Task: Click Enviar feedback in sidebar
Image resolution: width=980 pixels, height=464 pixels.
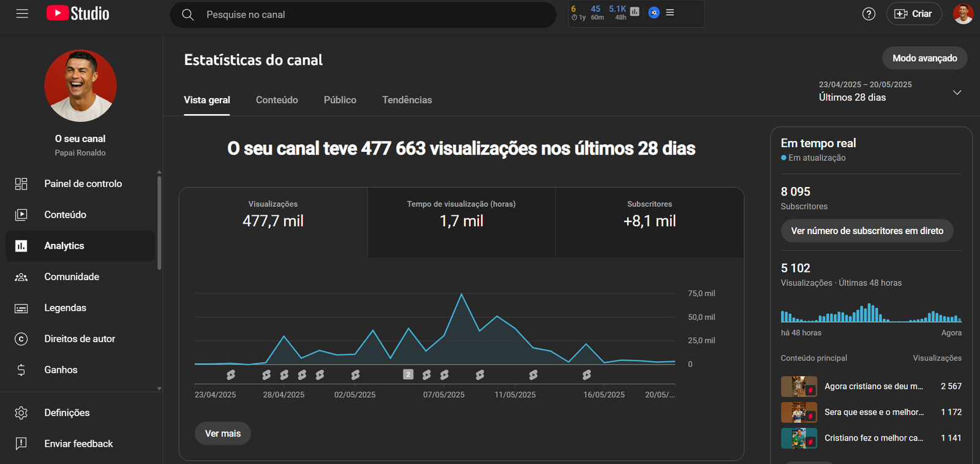Action: (x=80, y=443)
